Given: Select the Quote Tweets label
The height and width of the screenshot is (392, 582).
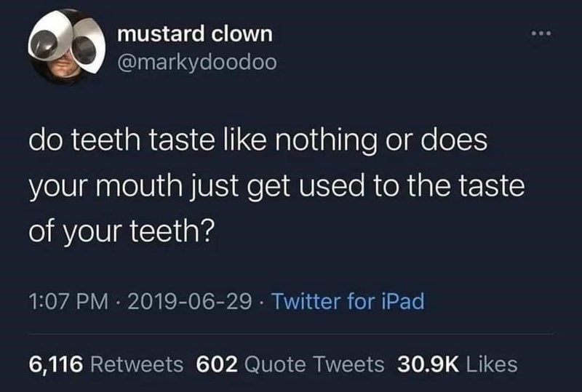Looking at the screenshot, I should [x=314, y=364].
